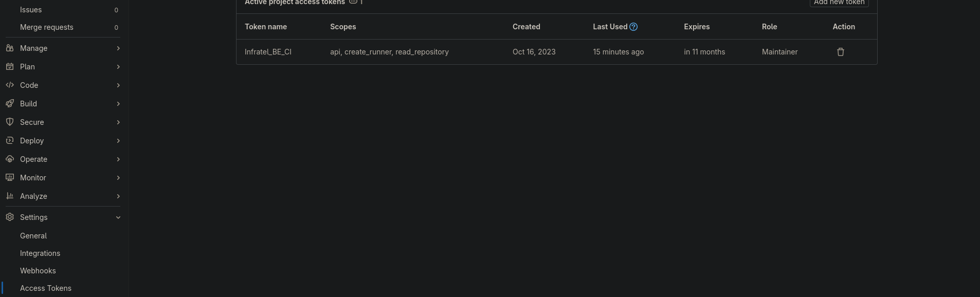Expand the Monitor section chevron
Image resolution: width=980 pixels, height=297 pixels.
pos(118,178)
